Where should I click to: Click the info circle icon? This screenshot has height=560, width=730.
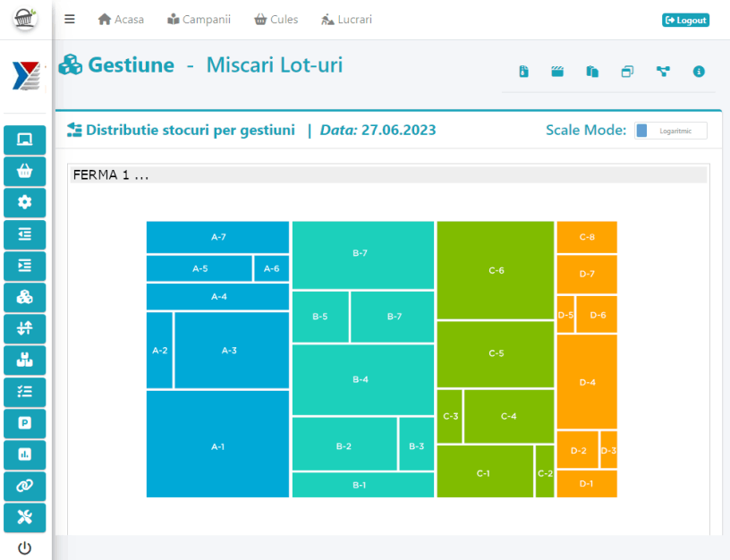click(x=699, y=72)
